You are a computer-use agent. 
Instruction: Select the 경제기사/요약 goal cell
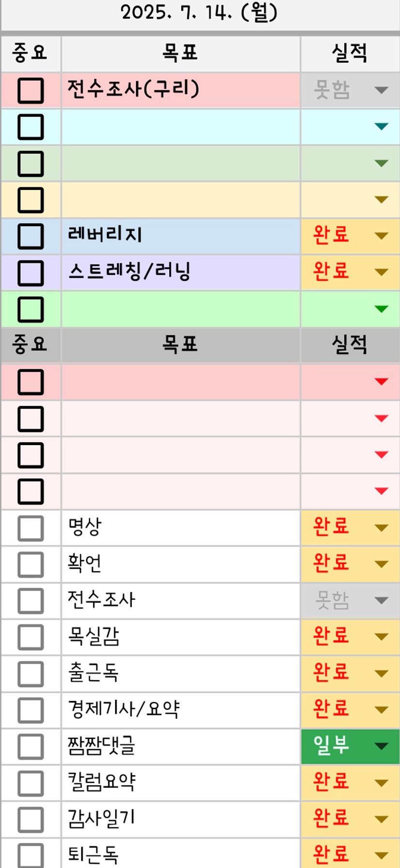click(180, 710)
